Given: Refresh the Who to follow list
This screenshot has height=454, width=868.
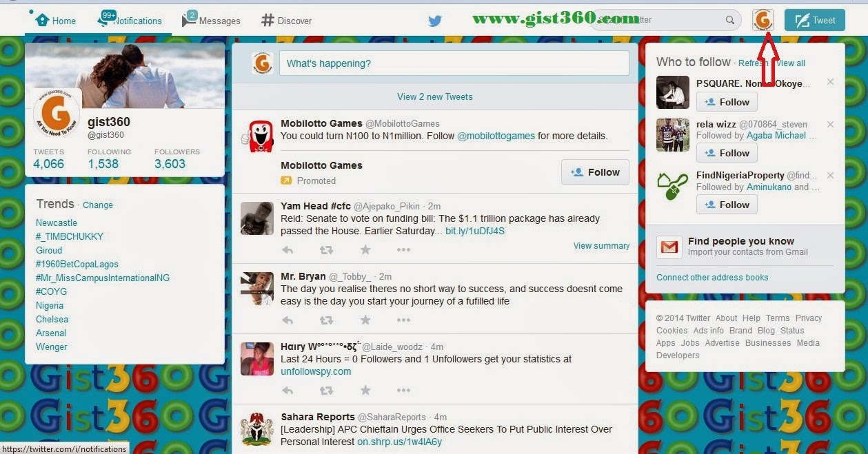Looking at the screenshot, I should (753, 63).
